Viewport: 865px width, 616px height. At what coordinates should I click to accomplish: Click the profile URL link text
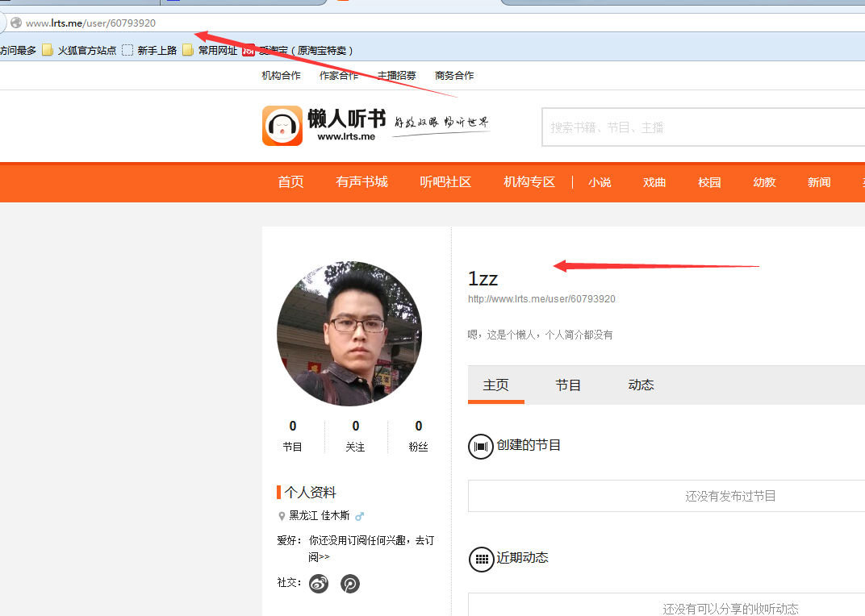pyautogui.click(x=541, y=299)
